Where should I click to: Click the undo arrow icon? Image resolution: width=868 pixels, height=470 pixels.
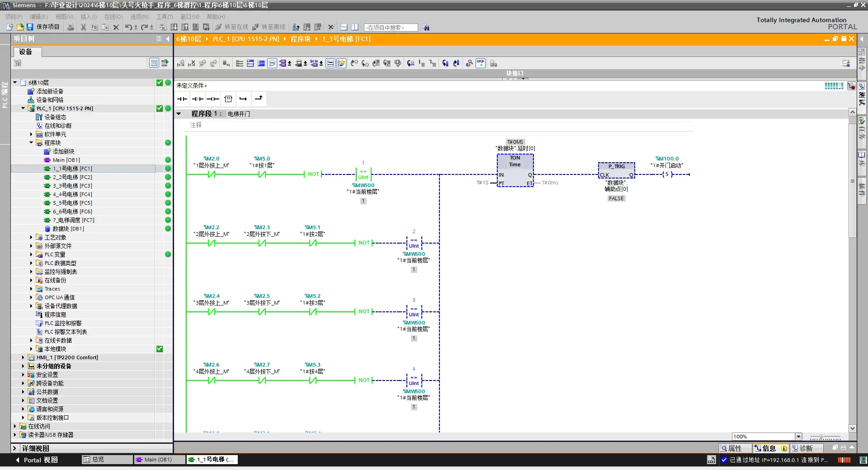(129, 27)
